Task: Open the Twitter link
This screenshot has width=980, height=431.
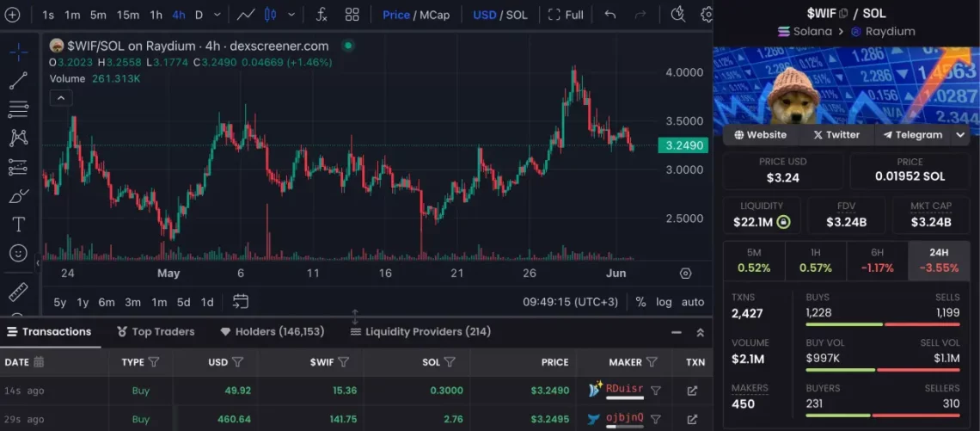Action: [836, 134]
